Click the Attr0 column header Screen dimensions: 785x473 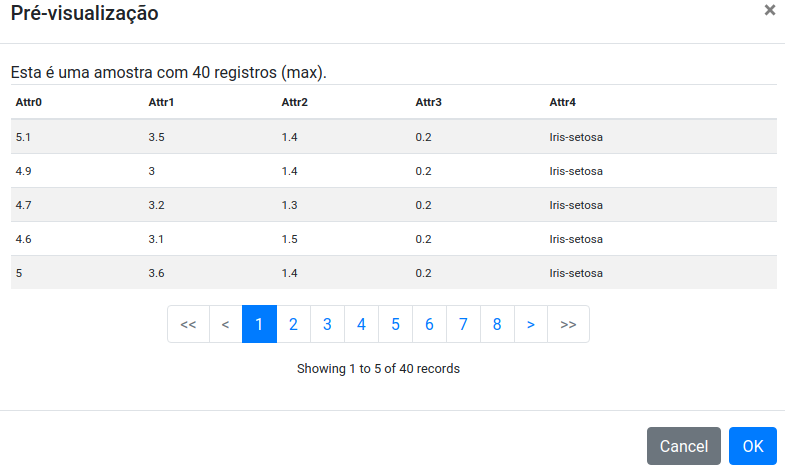coord(29,102)
